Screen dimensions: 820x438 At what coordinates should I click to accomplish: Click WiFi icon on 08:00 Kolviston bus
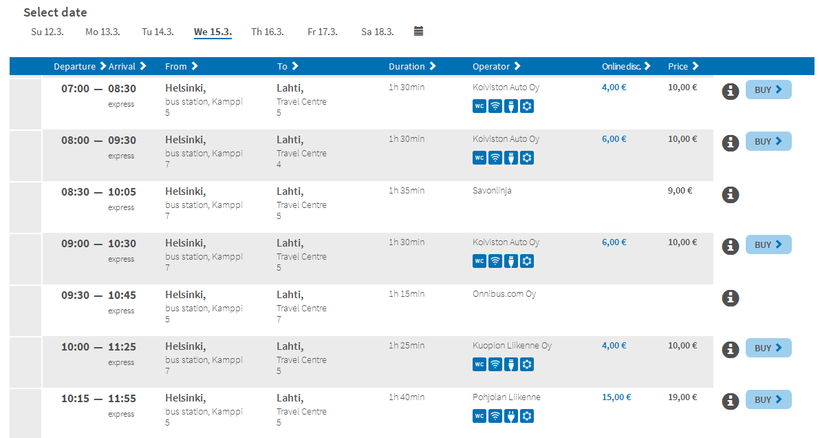click(x=495, y=157)
